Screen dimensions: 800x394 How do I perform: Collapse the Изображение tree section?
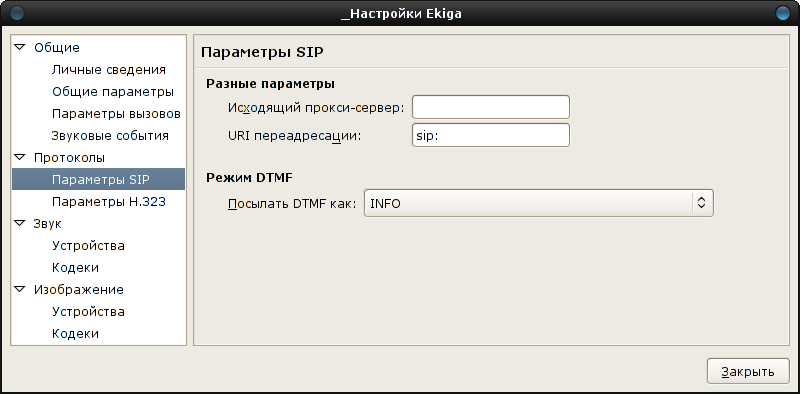pyautogui.click(x=20, y=289)
